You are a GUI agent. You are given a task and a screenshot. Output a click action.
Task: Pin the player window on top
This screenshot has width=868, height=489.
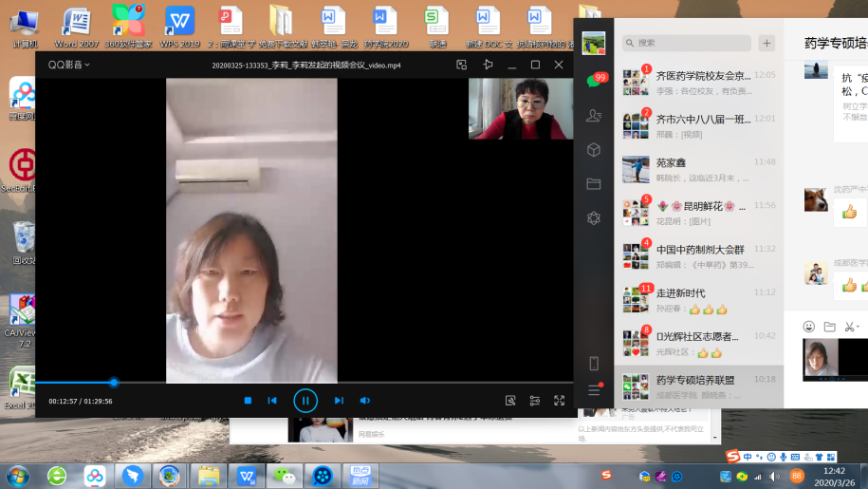[488, 65]
